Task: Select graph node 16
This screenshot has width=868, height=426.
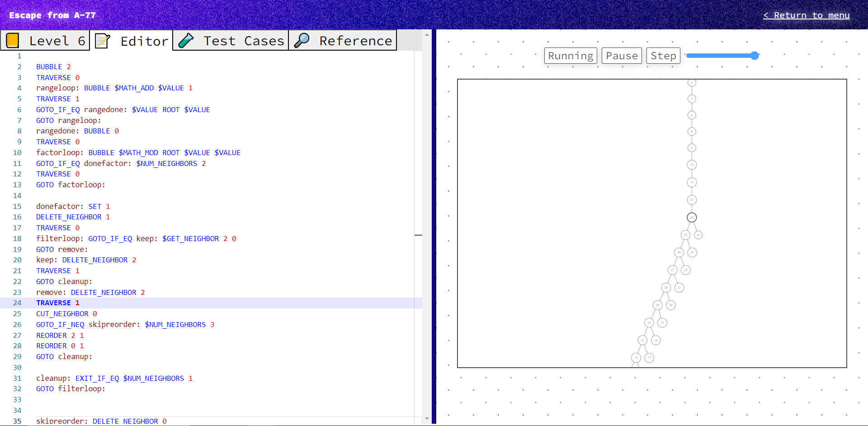Action: [692, 182]
